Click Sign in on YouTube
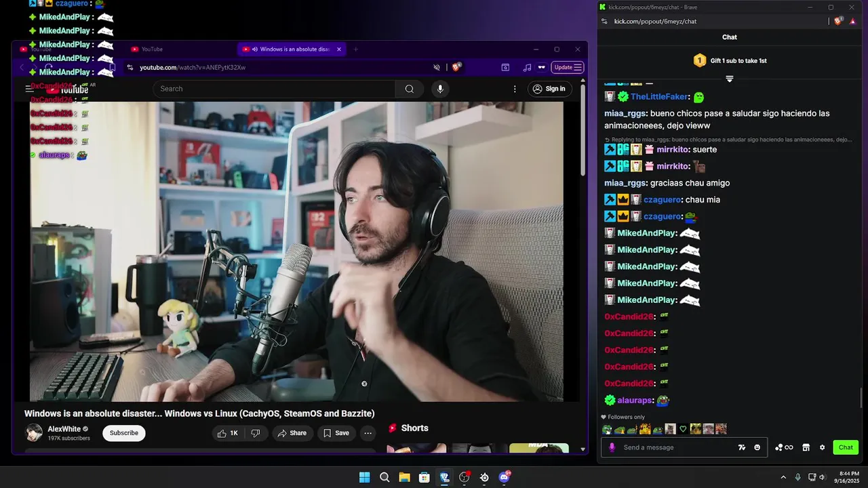The image size is (868, 488). [x=549, y=89]
